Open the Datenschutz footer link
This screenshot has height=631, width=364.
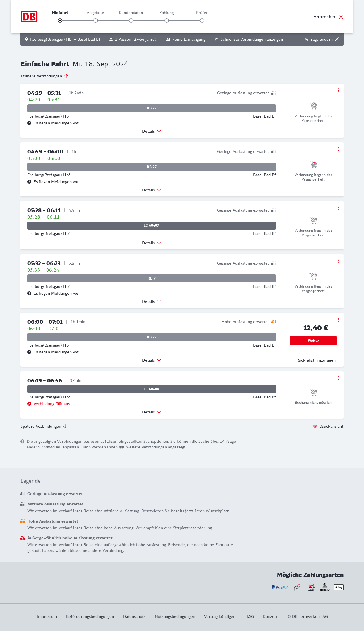(134, 616)
